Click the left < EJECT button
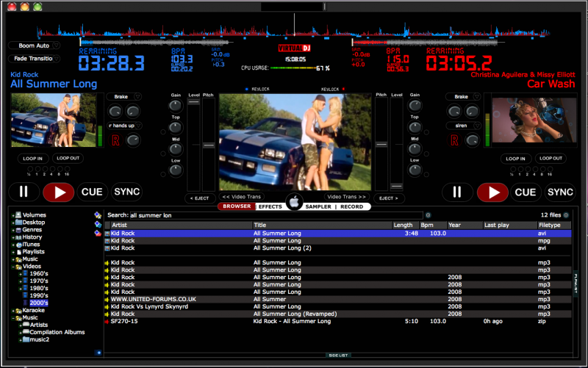The height and width of the screenshot is (368, 588). pyautogui.click(x=200, y=198)
